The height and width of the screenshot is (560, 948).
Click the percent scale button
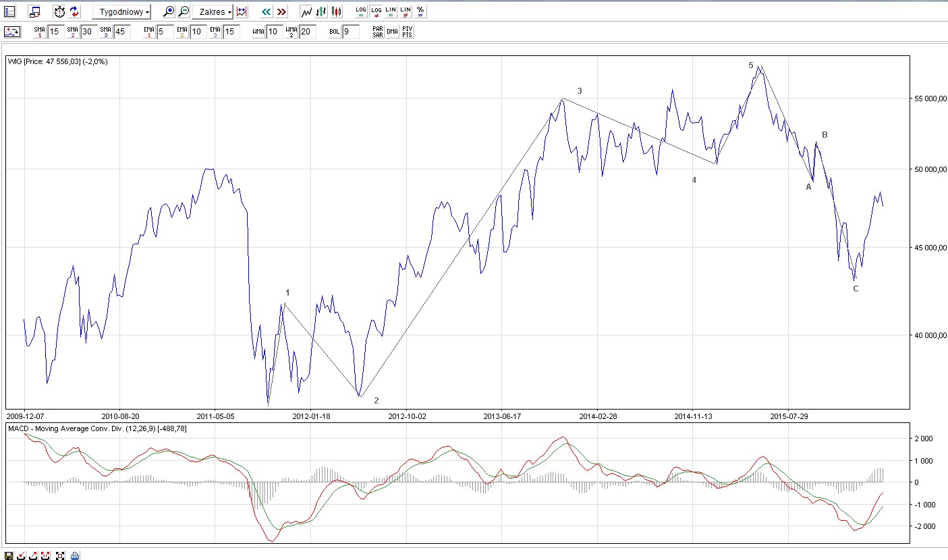coord(420,11)
